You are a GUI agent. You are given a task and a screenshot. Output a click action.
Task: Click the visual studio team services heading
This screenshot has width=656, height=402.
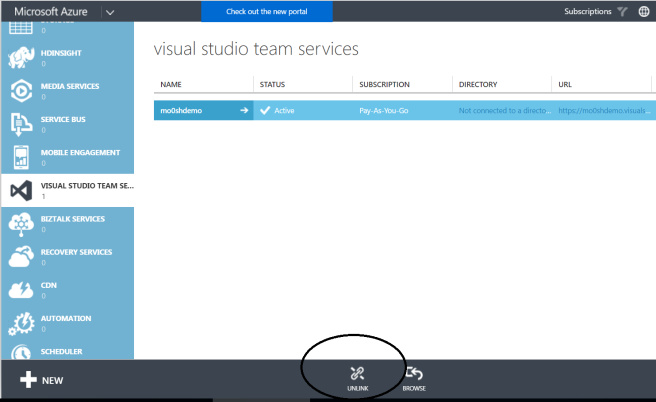(256, 49)
